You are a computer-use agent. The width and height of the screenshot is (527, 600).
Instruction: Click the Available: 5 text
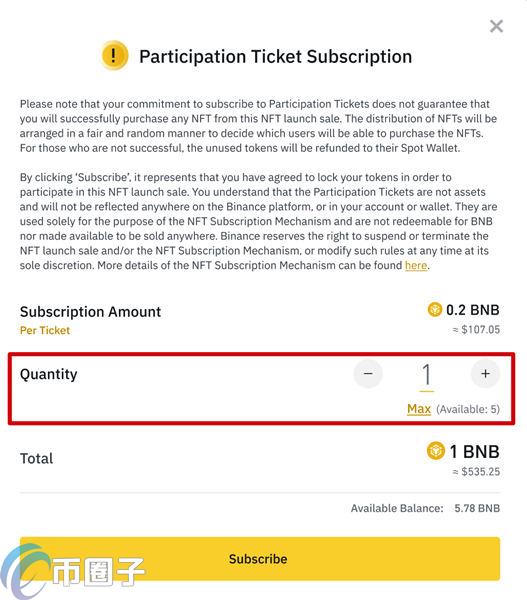coord(468,409)
